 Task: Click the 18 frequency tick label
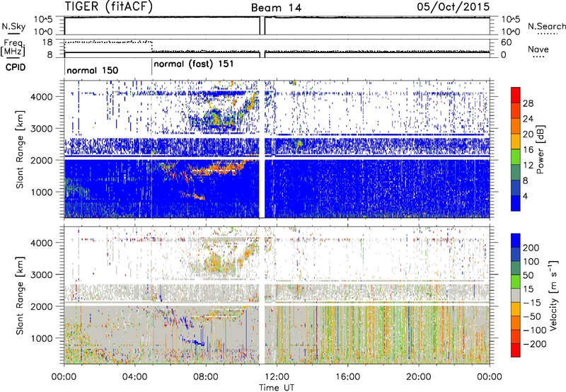coord(47,42)
